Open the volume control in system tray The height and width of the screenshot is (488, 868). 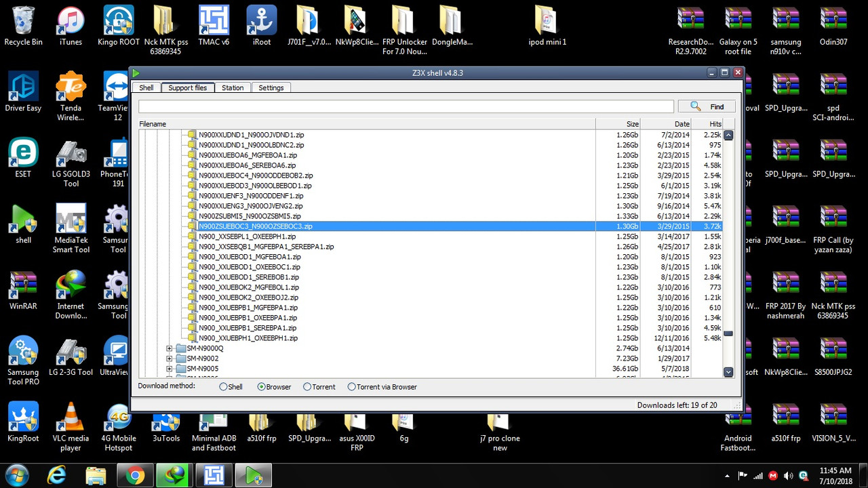tap(788, 476)
